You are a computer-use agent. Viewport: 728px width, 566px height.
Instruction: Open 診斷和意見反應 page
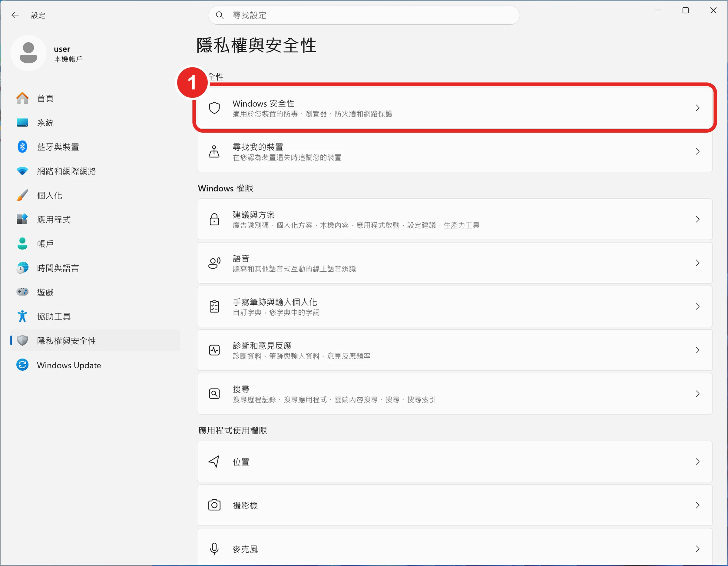point(455,350)
